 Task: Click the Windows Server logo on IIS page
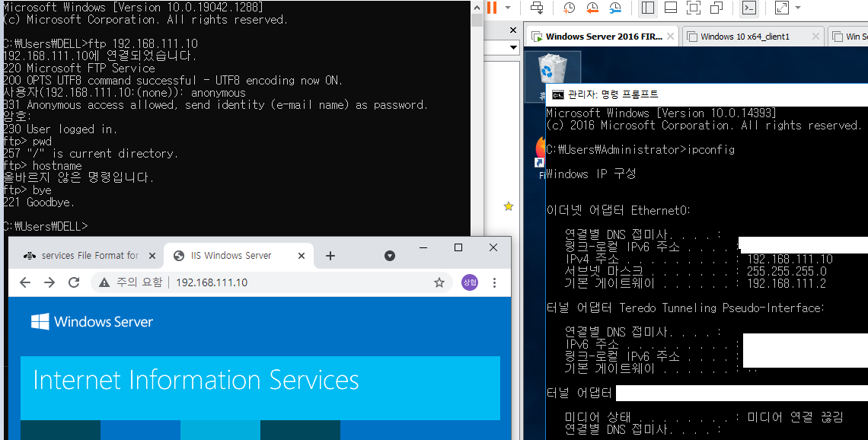point(92,322)
